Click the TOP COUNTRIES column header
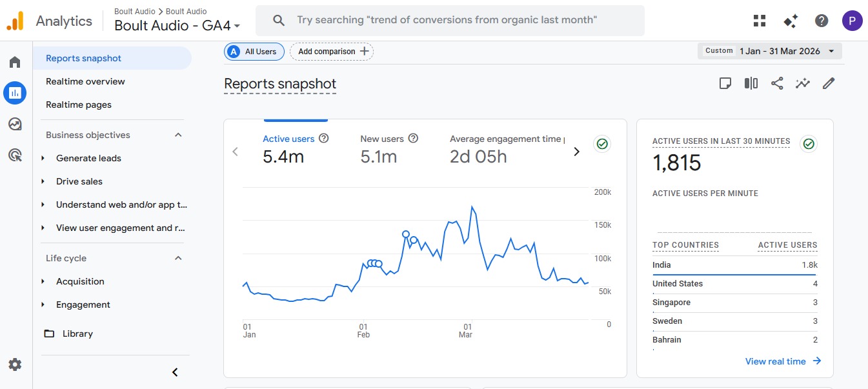Image resolution: width=868 pixels, height=389 pixels. click(685, 245)
